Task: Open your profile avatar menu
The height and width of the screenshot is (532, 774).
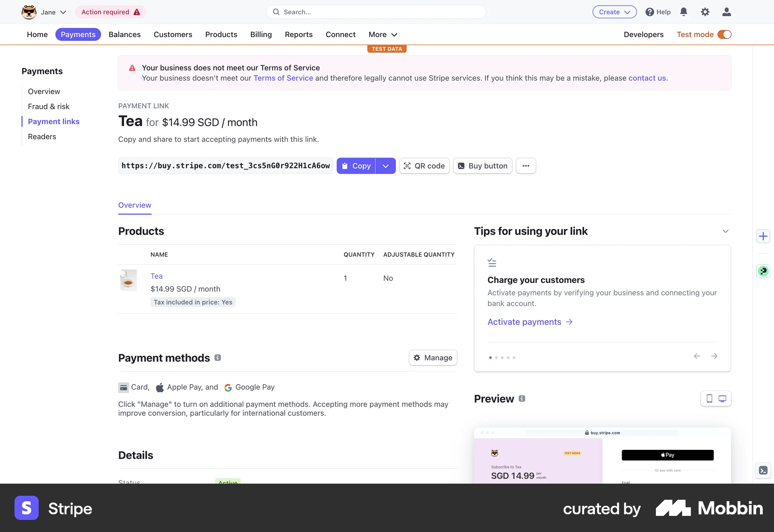Action: pyautogui.click(x=726, y=12)
